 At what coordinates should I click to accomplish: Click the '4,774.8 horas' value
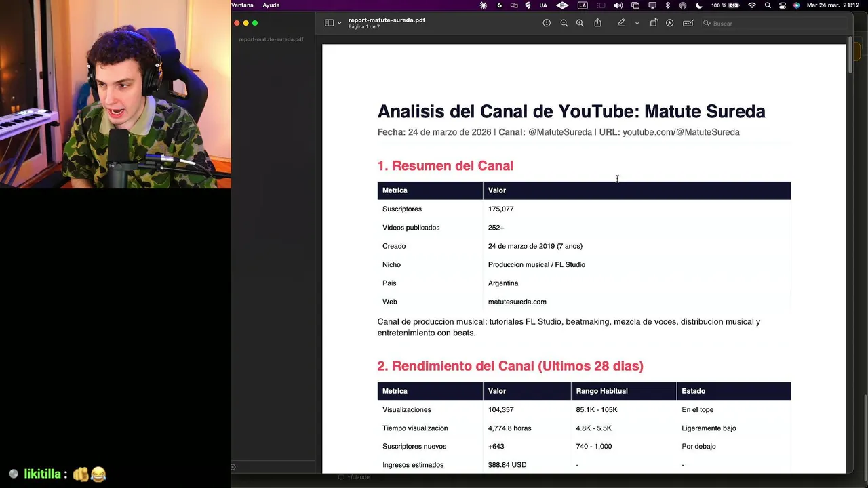coord(510,428)
